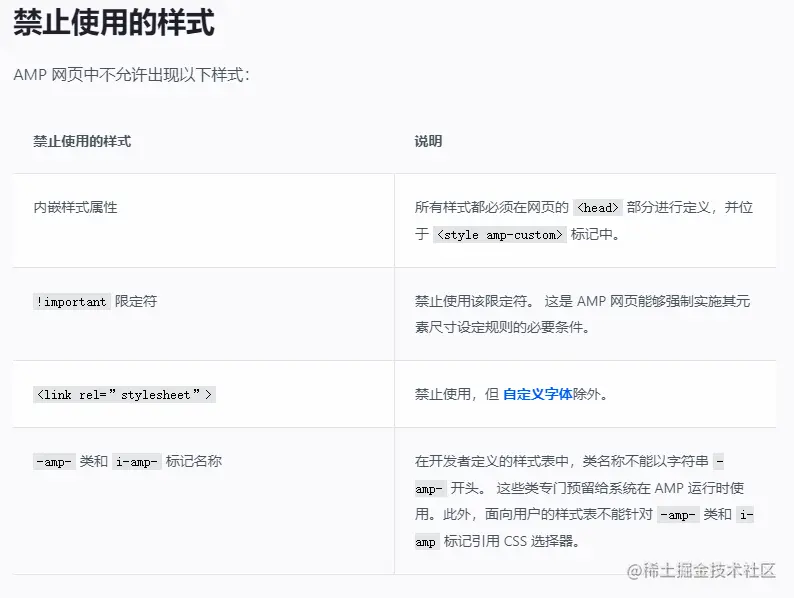This screenshot has height=598, width=794.
Task: Select the intro text AMP 网页中不允许出现以下样式
Action: click(x=131, y=75)
